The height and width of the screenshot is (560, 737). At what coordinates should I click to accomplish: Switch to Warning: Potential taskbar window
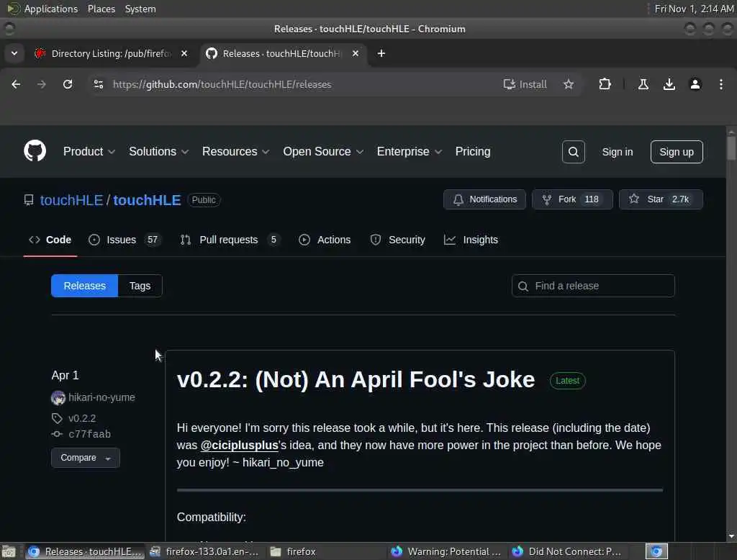(x=446, y=551)
